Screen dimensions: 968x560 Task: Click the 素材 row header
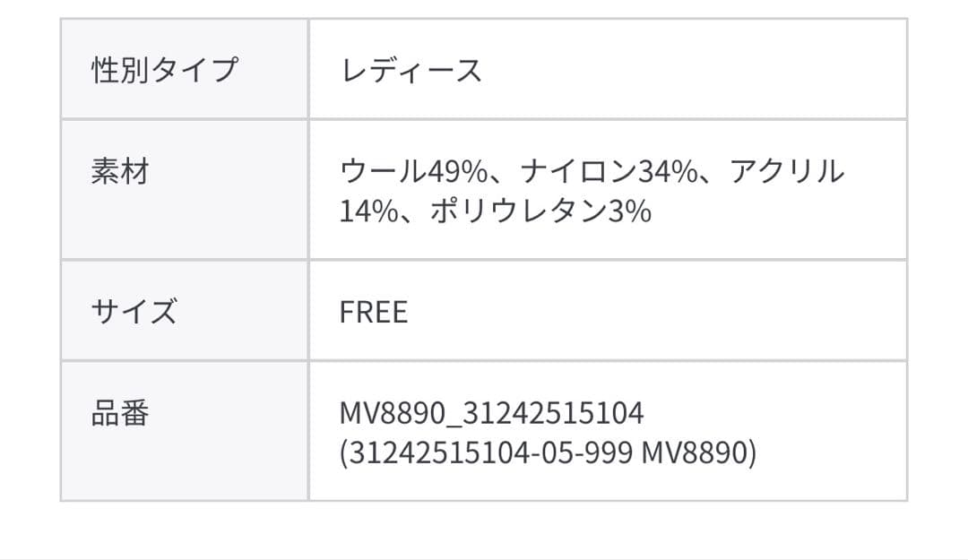[x=119, y=170]
